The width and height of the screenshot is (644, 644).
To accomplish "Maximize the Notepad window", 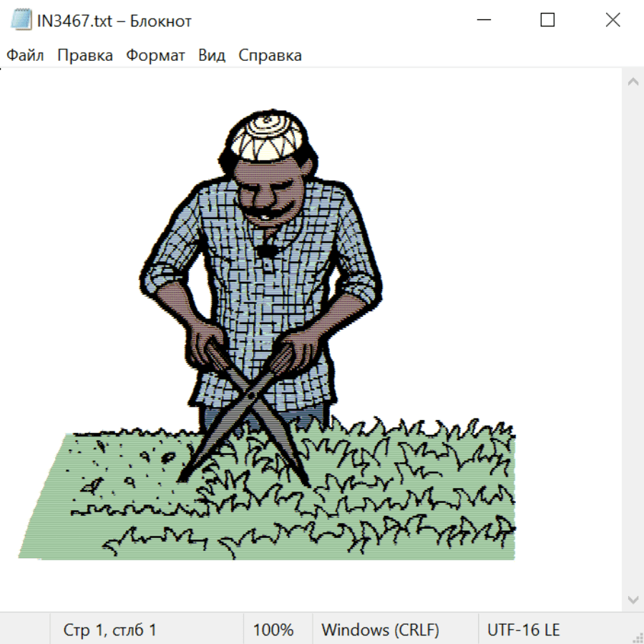I will coord(547,21).
